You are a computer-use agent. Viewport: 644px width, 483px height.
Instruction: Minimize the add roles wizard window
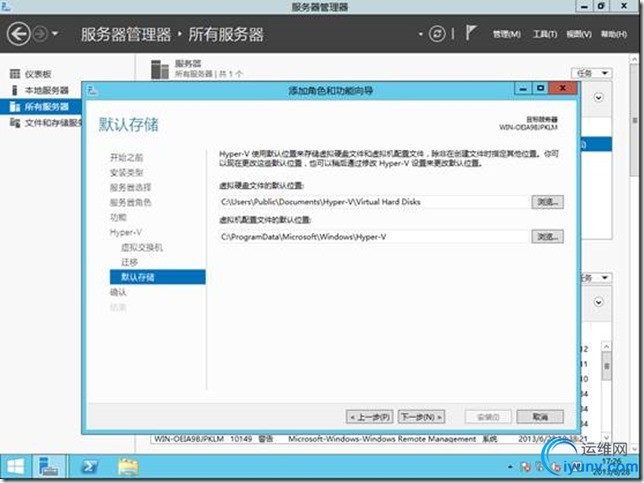point(523,88)
